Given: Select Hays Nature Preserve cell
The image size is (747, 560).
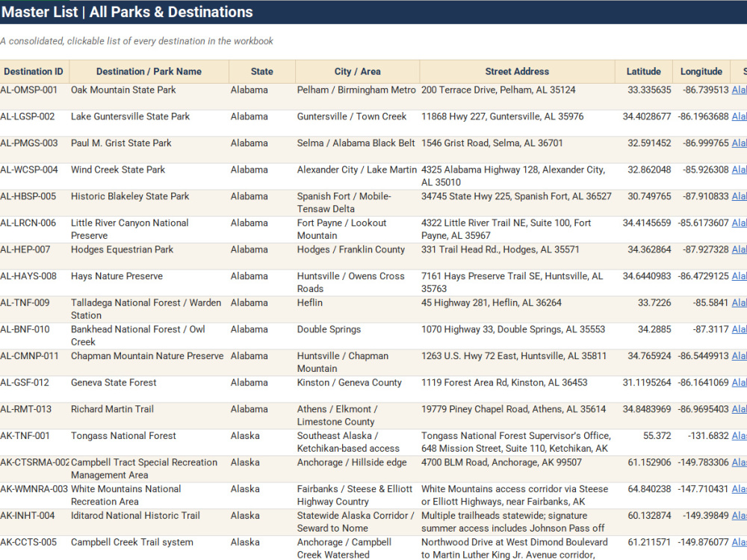Looking at the screenshot, I should (149, 283).
